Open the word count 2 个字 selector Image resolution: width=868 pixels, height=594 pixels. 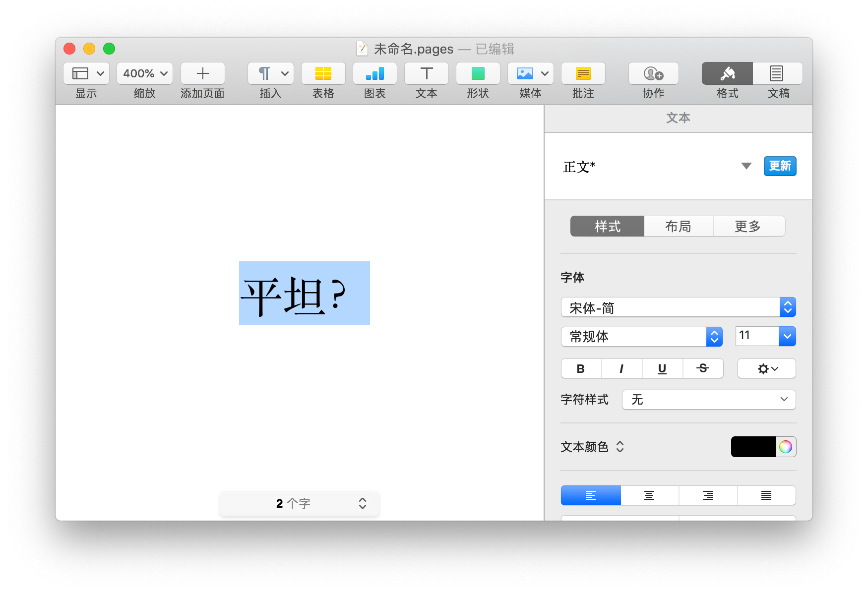point(300,503)
